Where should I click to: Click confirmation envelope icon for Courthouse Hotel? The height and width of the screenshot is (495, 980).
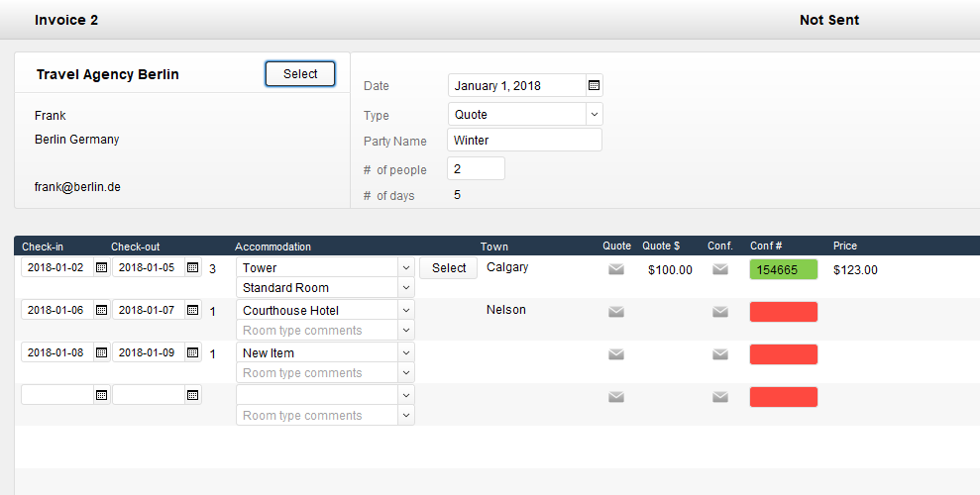720,312
